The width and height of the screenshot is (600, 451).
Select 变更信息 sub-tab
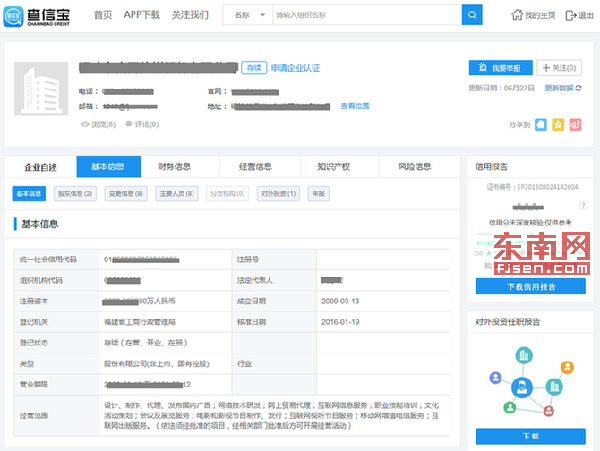point(126,194)
